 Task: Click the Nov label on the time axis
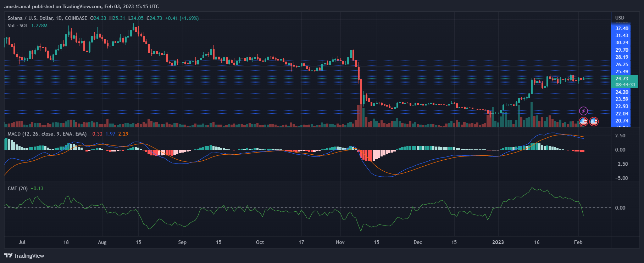340,242
